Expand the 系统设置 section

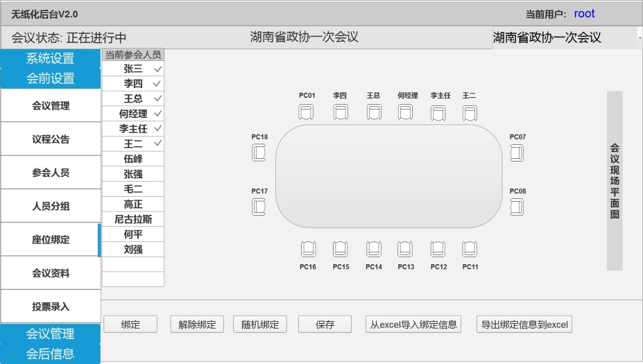click(51, 59)
